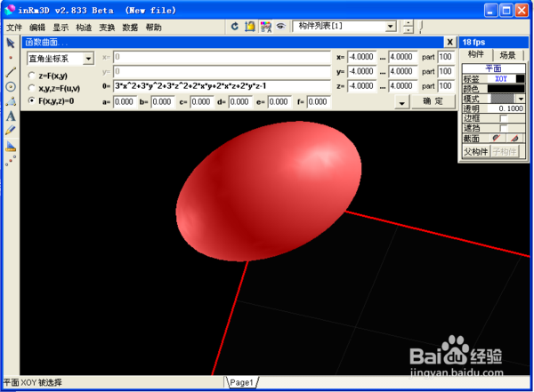The width and height of the screenshot is (534, 392).
Task: Open the 构造 menu
Action: pos(84,28)
